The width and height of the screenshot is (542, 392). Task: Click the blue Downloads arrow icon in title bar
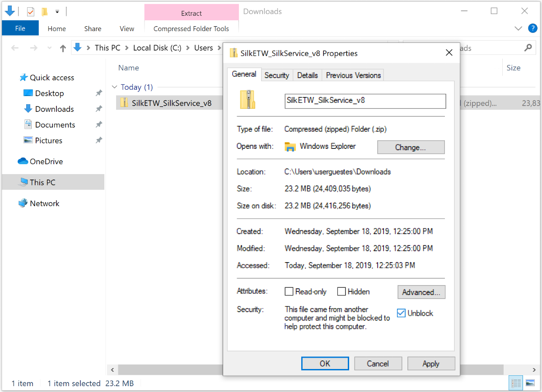[x=9, y=11]
